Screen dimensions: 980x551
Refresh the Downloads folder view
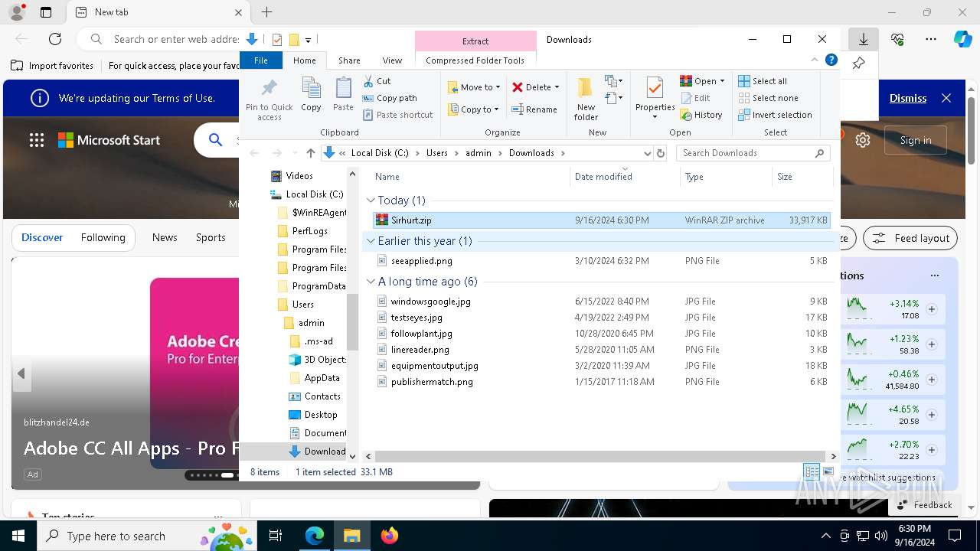tap(661, 153)
